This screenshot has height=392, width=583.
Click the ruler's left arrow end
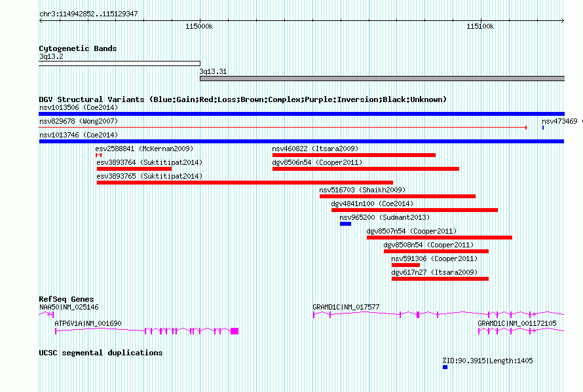pyautogui.click(x=41, y=21)
